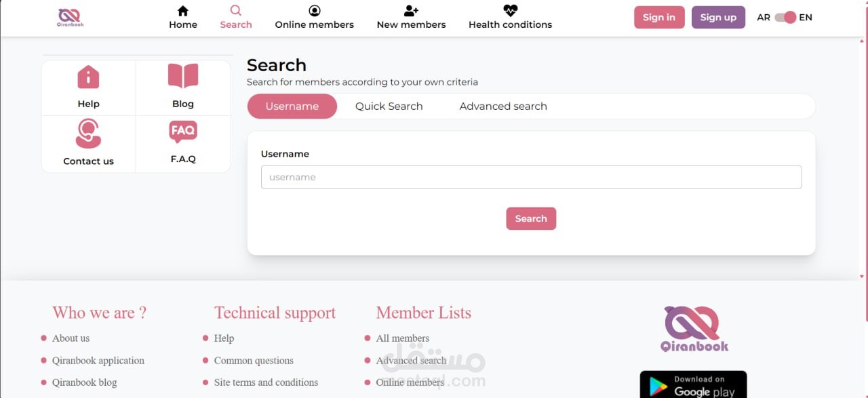Open the About us footer link
This screenshot has height=398, width=868.
(x=71, y=338)
